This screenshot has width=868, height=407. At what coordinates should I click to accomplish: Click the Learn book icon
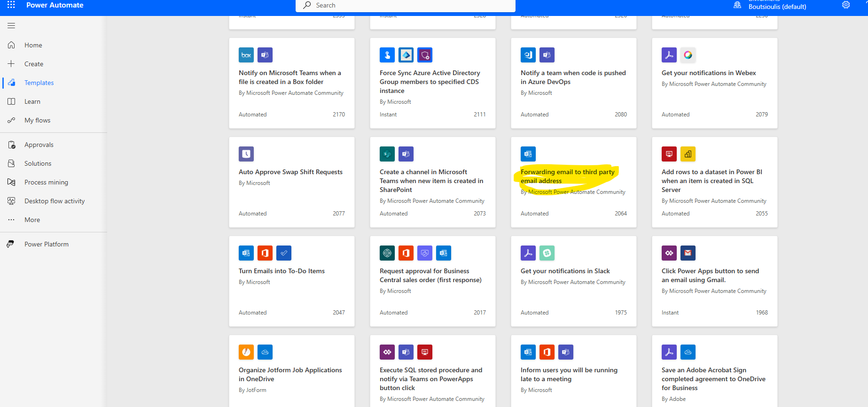[11, 101]
